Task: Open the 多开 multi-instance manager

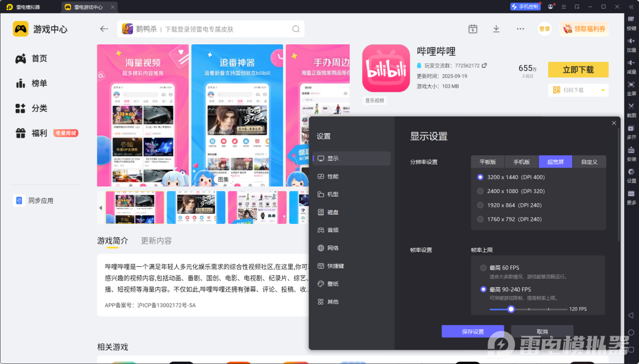Action: (631, 132)
